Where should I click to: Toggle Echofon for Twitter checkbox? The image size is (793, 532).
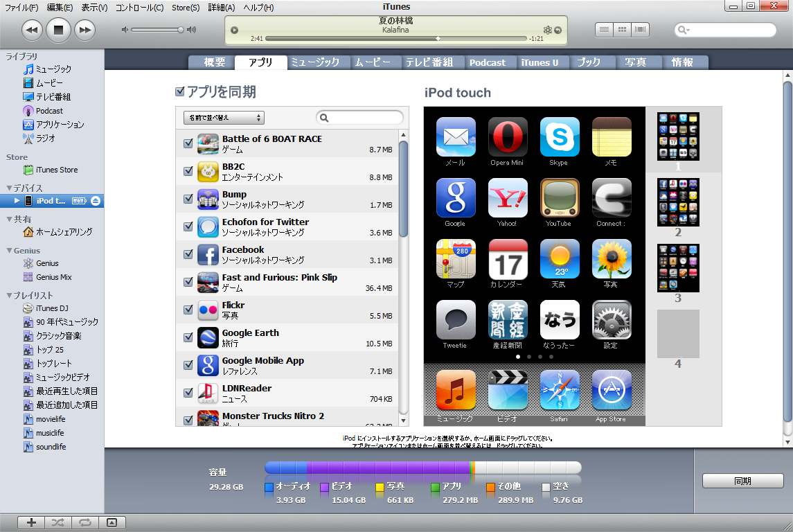point(188,227)
